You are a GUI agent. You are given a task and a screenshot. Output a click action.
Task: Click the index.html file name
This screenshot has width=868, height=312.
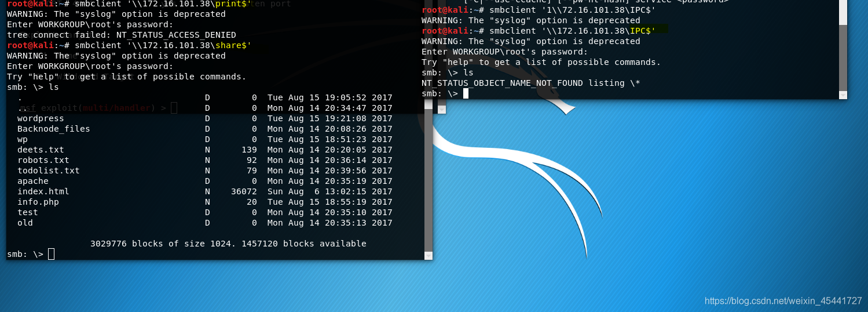coord(43,191)
